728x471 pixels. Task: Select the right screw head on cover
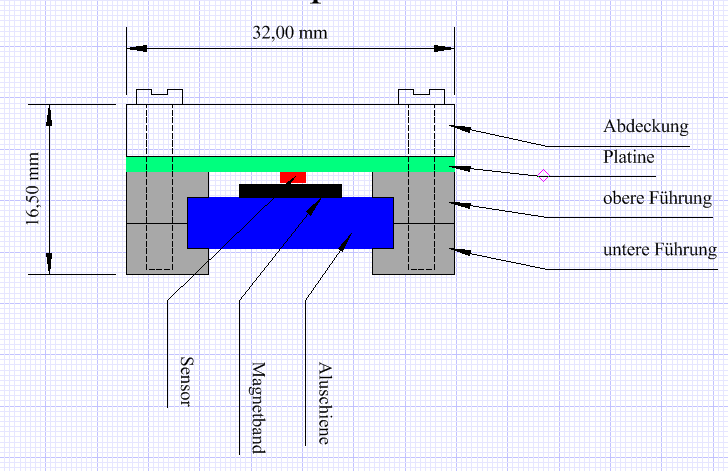pyautogui.click(x=421, y=96)
